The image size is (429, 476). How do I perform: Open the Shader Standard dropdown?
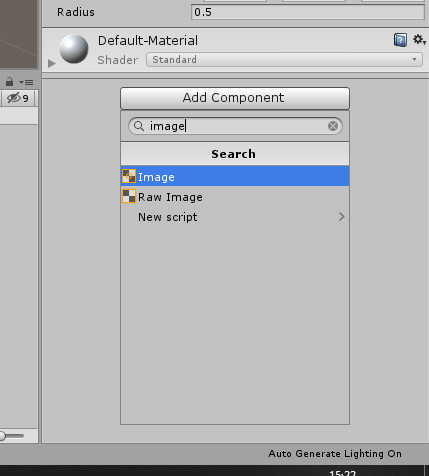tap(284, 60)
